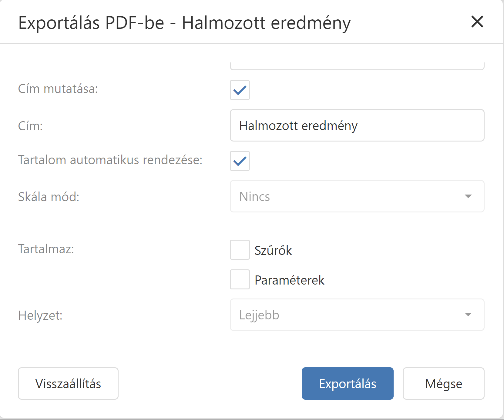Click the 'Lejjebb' value in Helyzet
Viewport: 504px width, 420px height.
coord(259,315)
